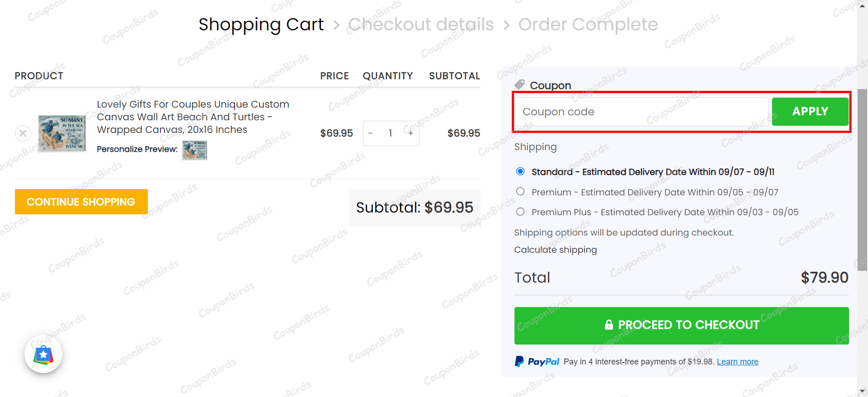Go to Order Complete breadcrumb step
Viewport: 868px width, 397px height.
tap(588, 24)
